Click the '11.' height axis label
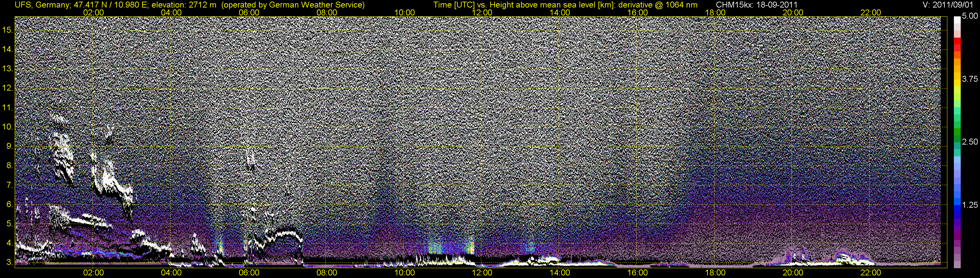980x278 pixels. [x=8, y=107]
